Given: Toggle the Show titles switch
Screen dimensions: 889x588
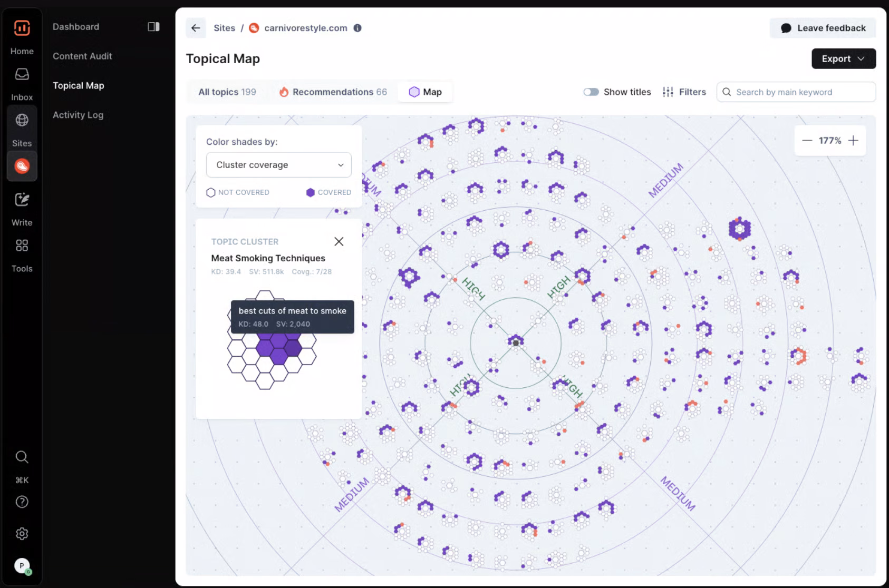Looking at the screenshot, I should point(591,92).
